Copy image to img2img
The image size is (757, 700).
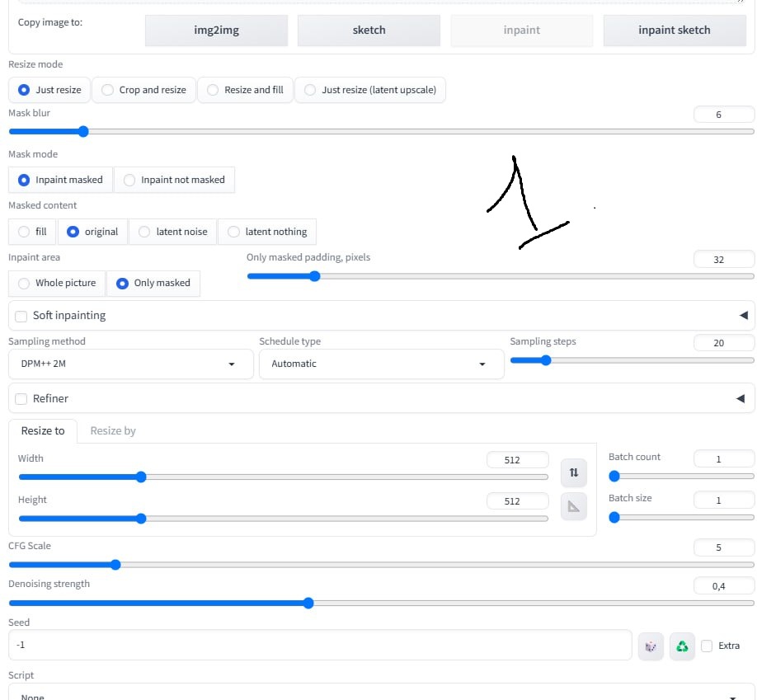216,30
